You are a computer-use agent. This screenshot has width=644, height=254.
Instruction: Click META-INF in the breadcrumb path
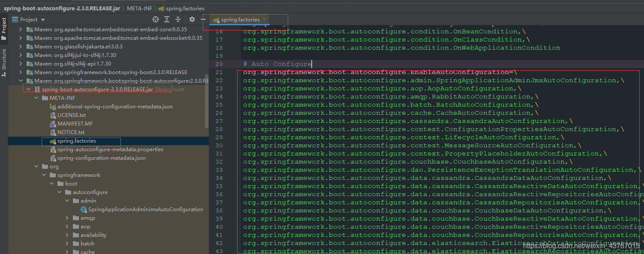tap(139, 9)
